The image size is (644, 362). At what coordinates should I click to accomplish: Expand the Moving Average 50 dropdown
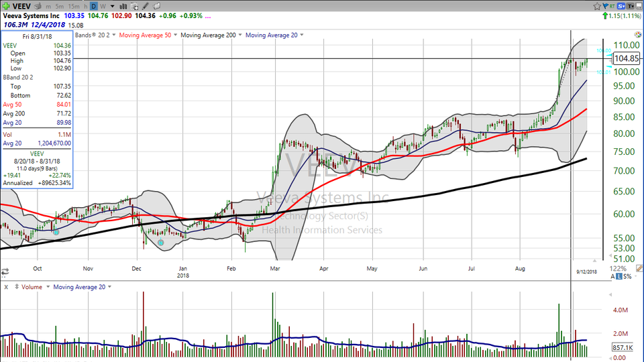pos(174,35)
